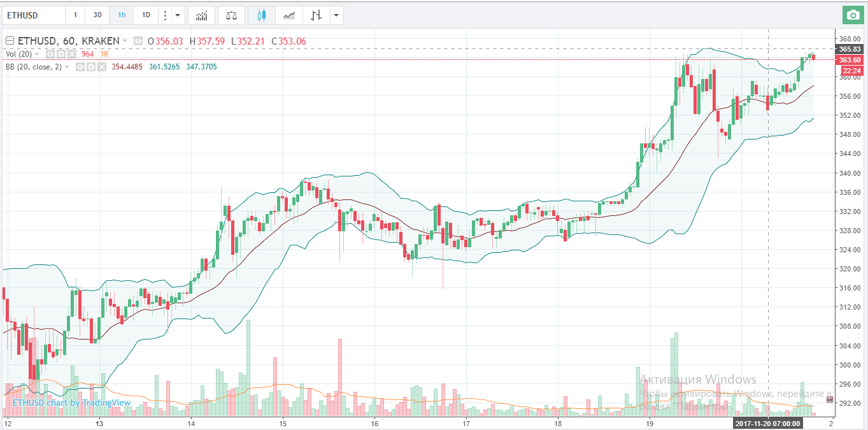This screenshot has width=868, height=430.
Task: Collapse the ETHUSD legend box
Action: 10,41
